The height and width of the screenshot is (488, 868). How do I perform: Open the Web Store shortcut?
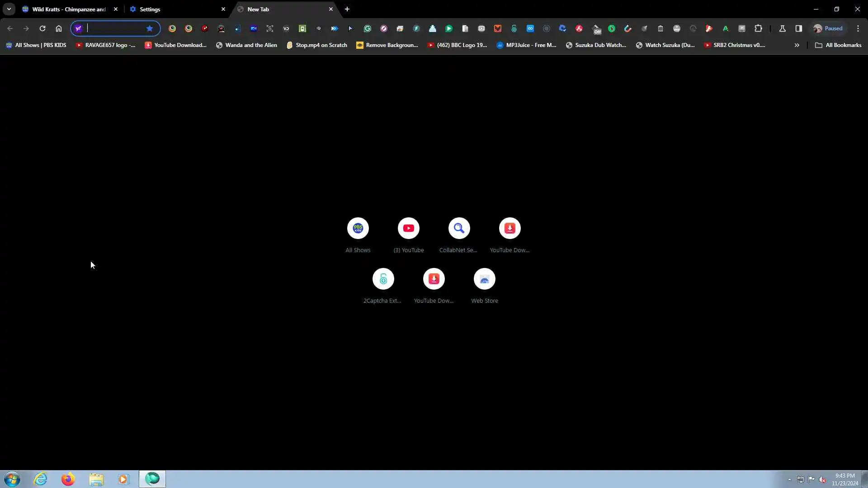485,279
